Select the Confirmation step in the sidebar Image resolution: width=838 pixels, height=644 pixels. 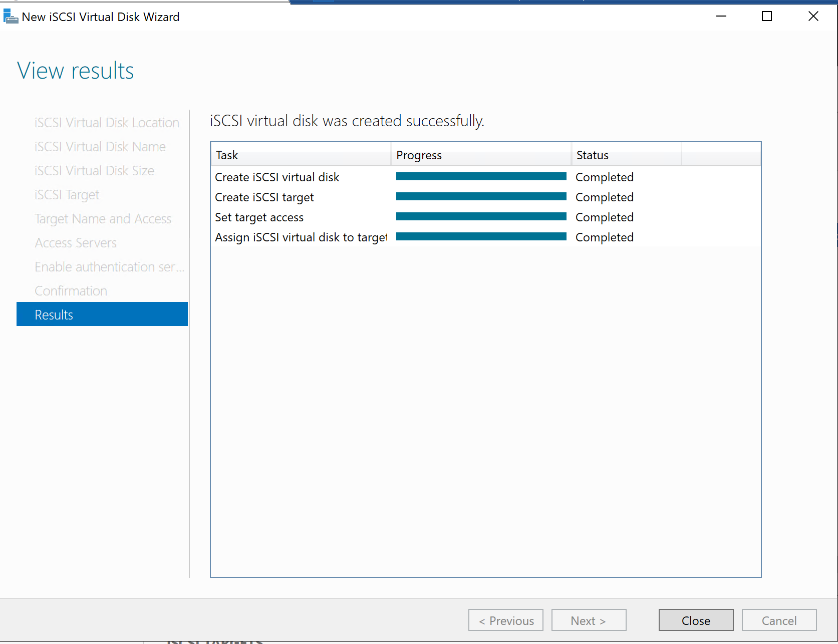point(71,291)
